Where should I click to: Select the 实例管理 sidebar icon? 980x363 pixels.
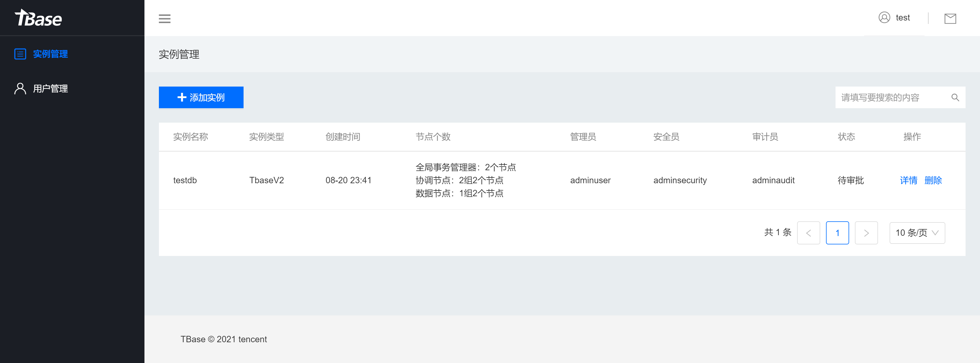[x=20, y=54]
